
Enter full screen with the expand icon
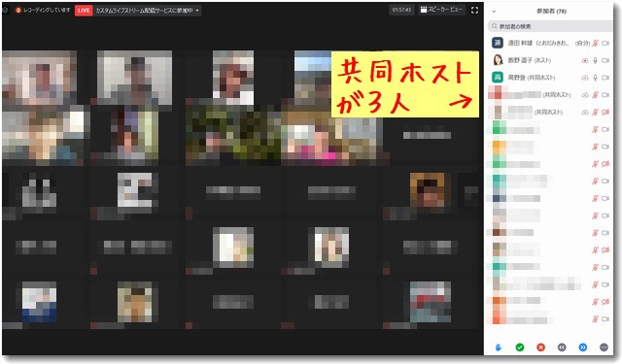pos(474,11)
